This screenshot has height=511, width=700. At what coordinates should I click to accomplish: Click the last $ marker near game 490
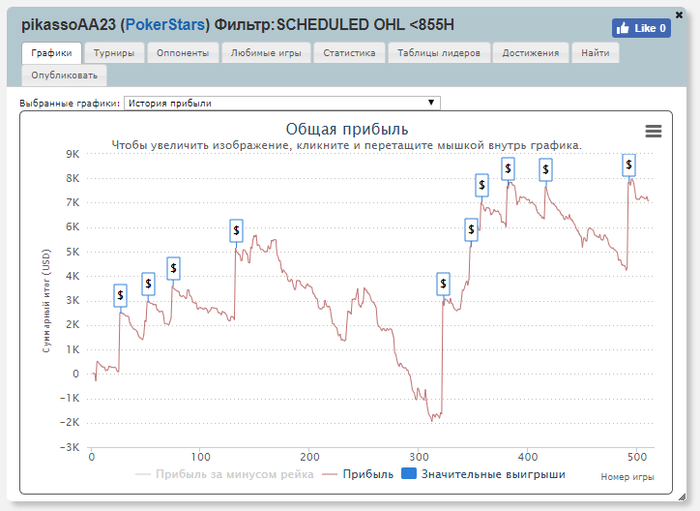coord(629,165)
